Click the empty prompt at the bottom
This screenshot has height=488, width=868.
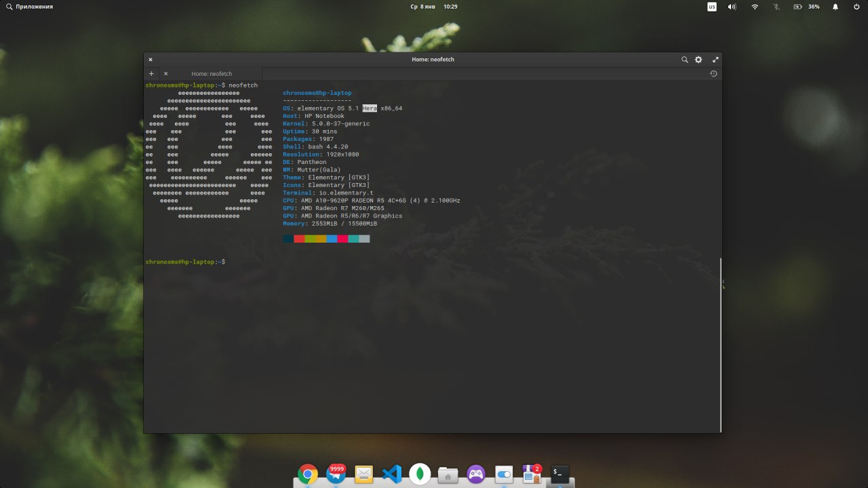[x=185, y=262]
